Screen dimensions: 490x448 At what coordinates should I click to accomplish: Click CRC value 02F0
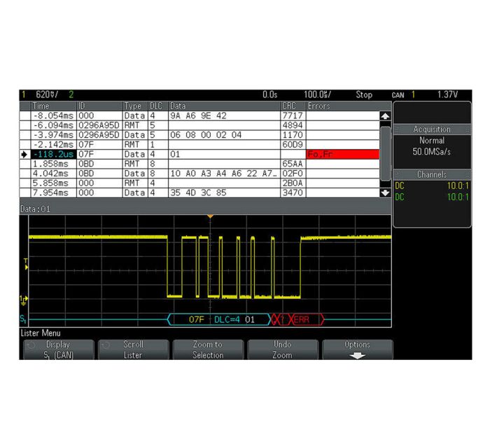pos(293,174)
